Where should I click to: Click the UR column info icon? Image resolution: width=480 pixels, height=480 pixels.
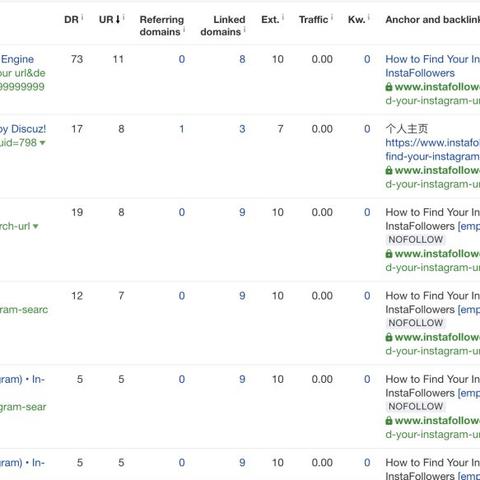point(124,17)
